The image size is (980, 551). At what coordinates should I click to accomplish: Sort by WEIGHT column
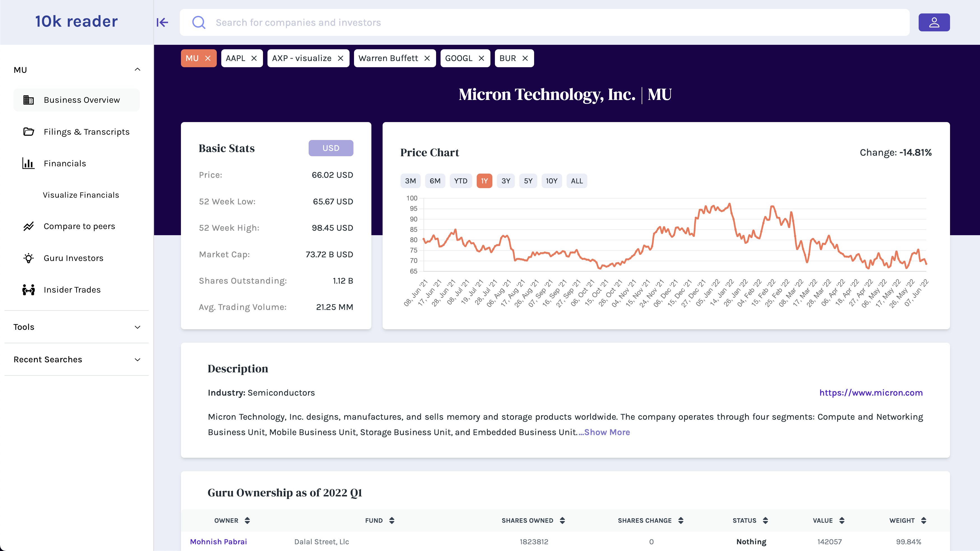924,520
